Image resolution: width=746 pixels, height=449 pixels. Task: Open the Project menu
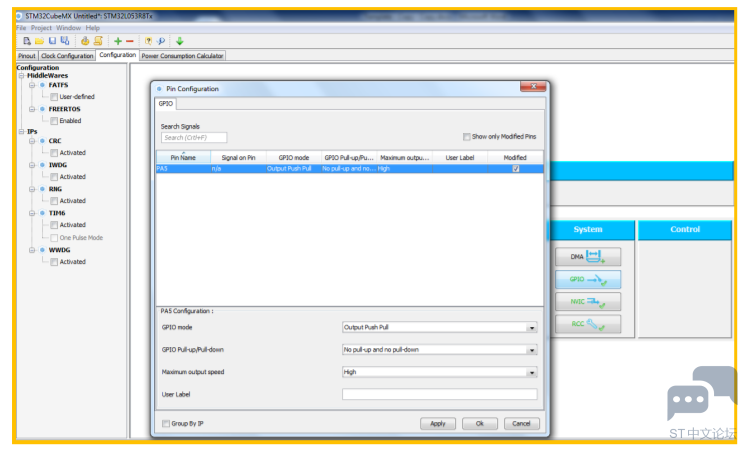pos(41,28)
